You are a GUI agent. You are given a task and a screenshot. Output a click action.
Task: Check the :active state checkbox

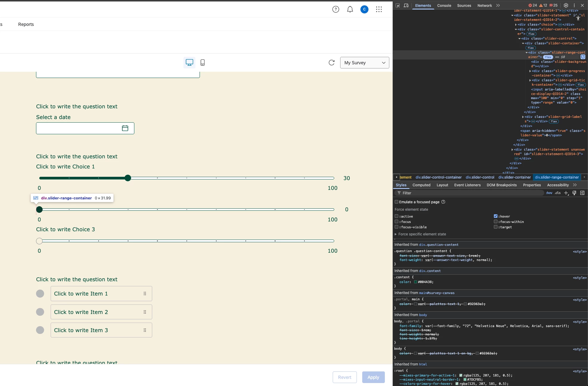tap(396, 216)
